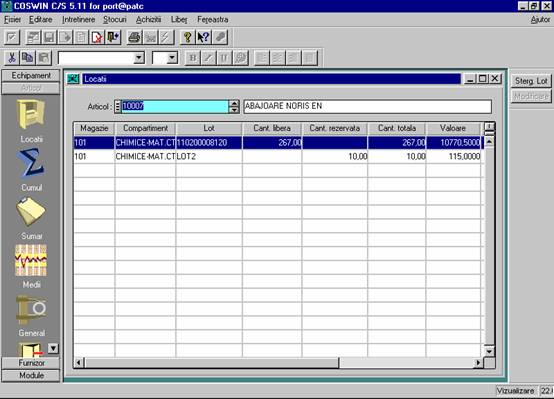Click the Echipament sidebar button
Screen dimensions: 554x399
pos(31,76)
